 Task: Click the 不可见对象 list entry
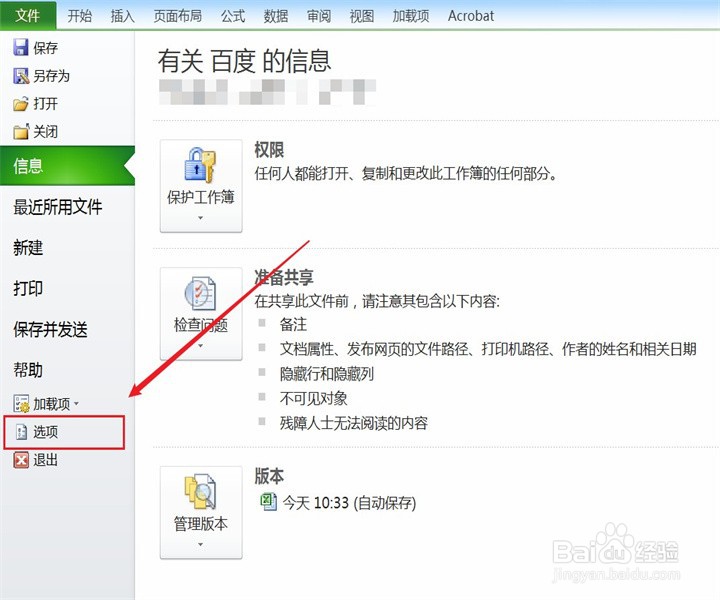(x=313, y=398)
